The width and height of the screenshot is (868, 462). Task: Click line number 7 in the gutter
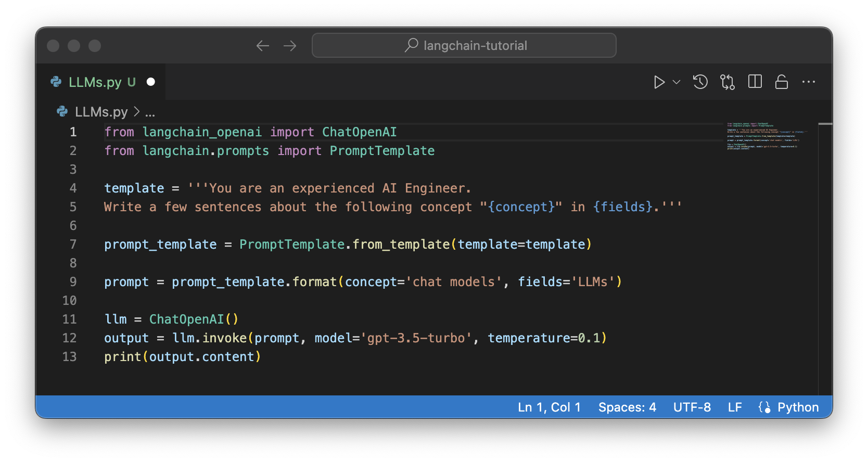(73, 245)
